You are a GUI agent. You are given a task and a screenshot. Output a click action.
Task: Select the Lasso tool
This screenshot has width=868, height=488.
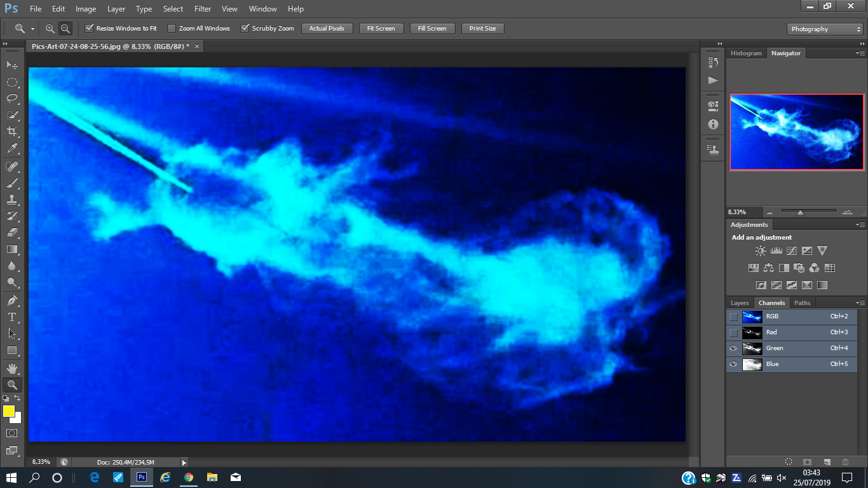tap(11, 98)
